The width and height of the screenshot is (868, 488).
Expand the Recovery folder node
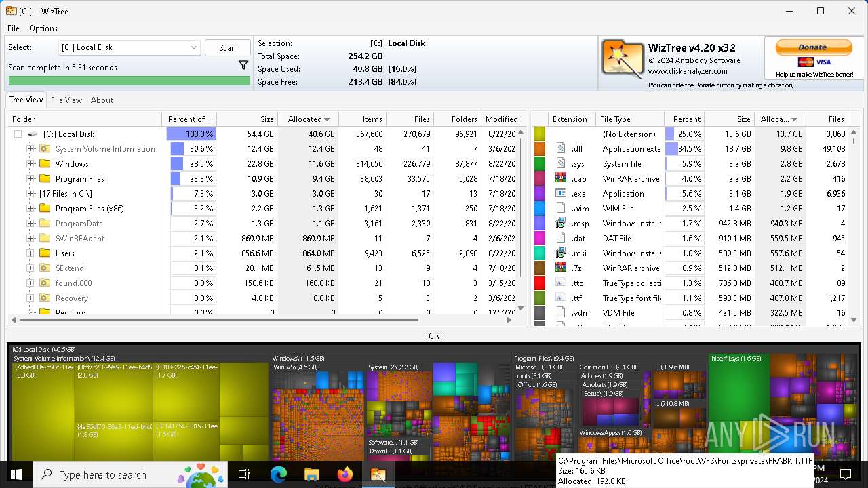click(x=31, y=298)
